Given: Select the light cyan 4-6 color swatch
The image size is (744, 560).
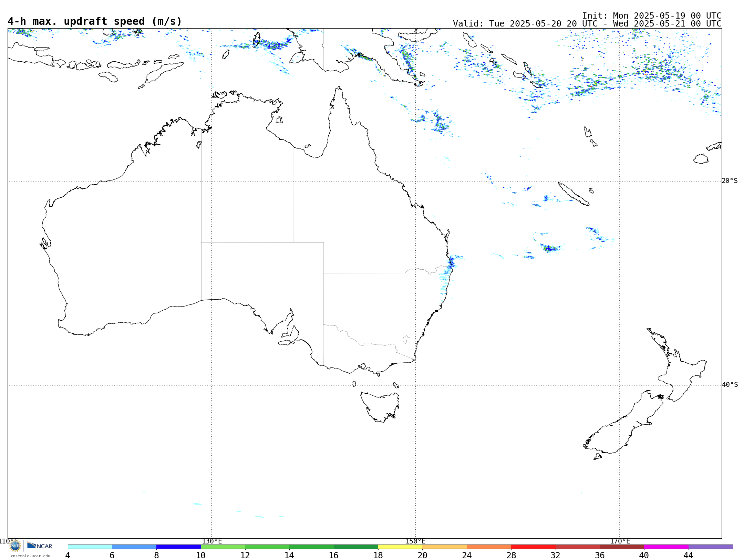Looking at the screenshot, I should pos(90,547).
